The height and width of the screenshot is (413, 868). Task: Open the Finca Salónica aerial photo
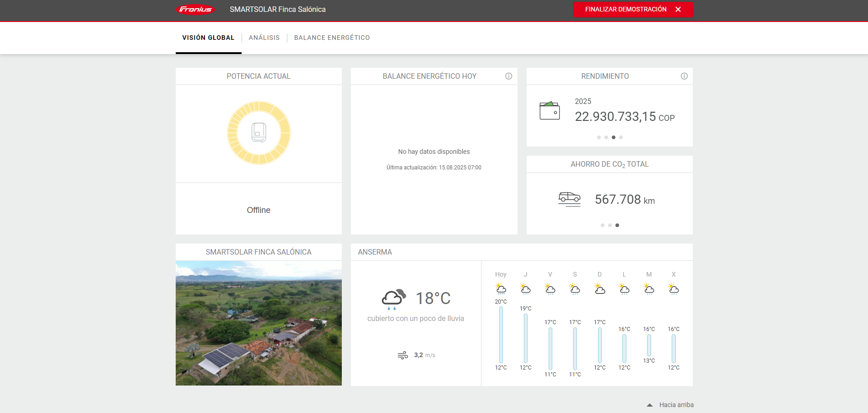point(259,323)
